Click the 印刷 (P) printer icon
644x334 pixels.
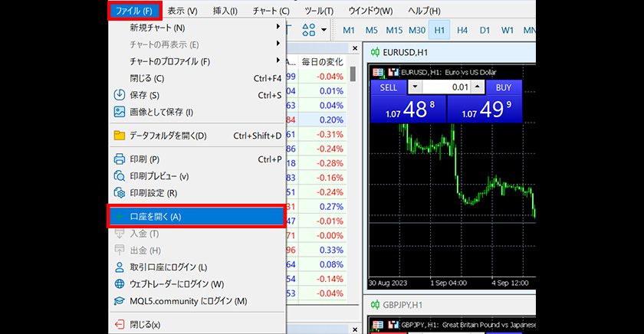[119, 159]
